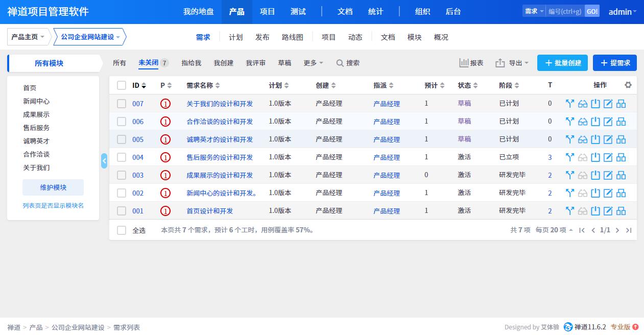The width and height of the screenshot is (644, 335).
Task: Click the create test case icon for story 003
Action: 621,175
